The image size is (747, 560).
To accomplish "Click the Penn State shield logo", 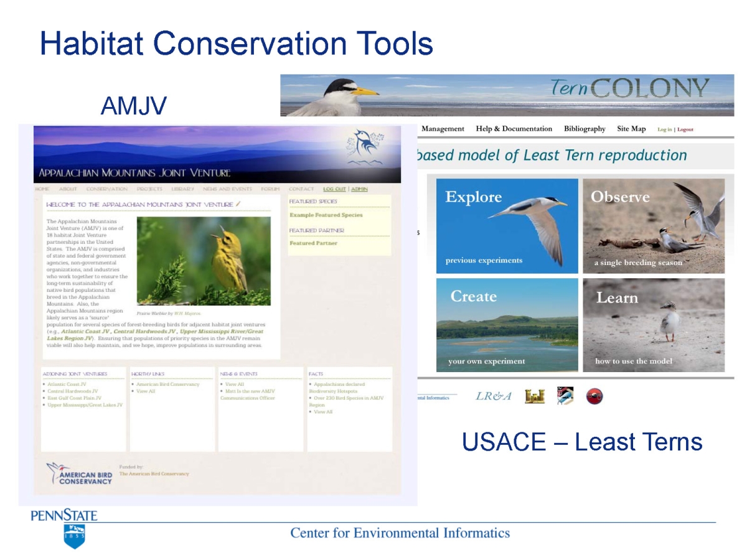I will tap(74, 536).
